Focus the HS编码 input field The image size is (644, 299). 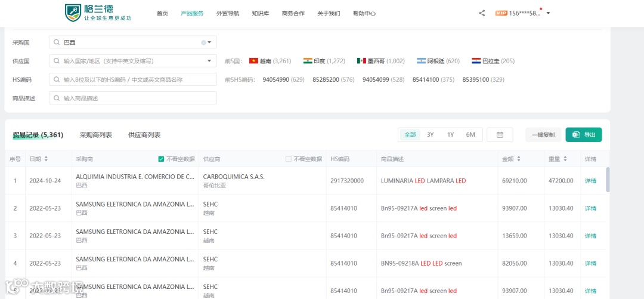pyautogui.click(x=132, y=79)
